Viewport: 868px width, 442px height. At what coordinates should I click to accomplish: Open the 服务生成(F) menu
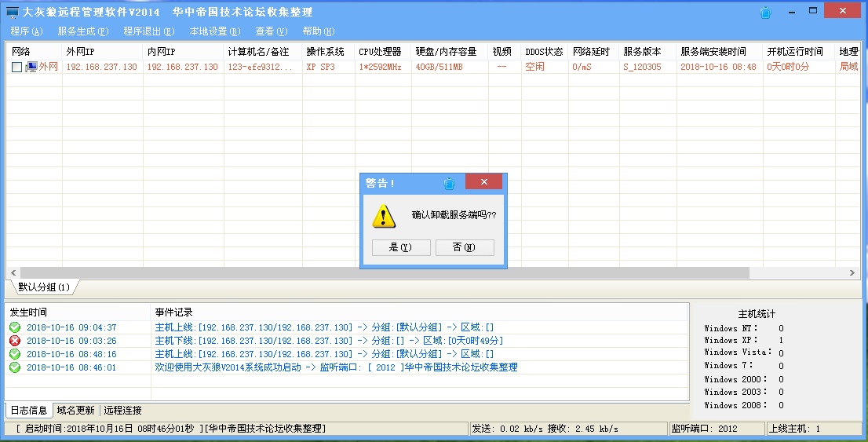[x=83, y=31]
